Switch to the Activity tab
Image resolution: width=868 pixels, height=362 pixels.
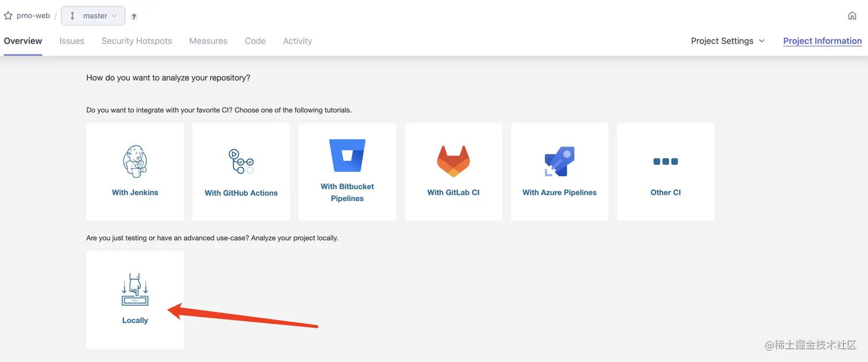(297, 41)
